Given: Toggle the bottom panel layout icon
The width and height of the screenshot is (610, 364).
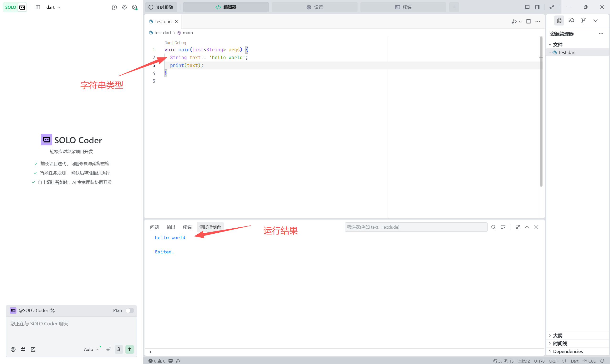Looking at the screenshot, I should (x=527, y=7).
